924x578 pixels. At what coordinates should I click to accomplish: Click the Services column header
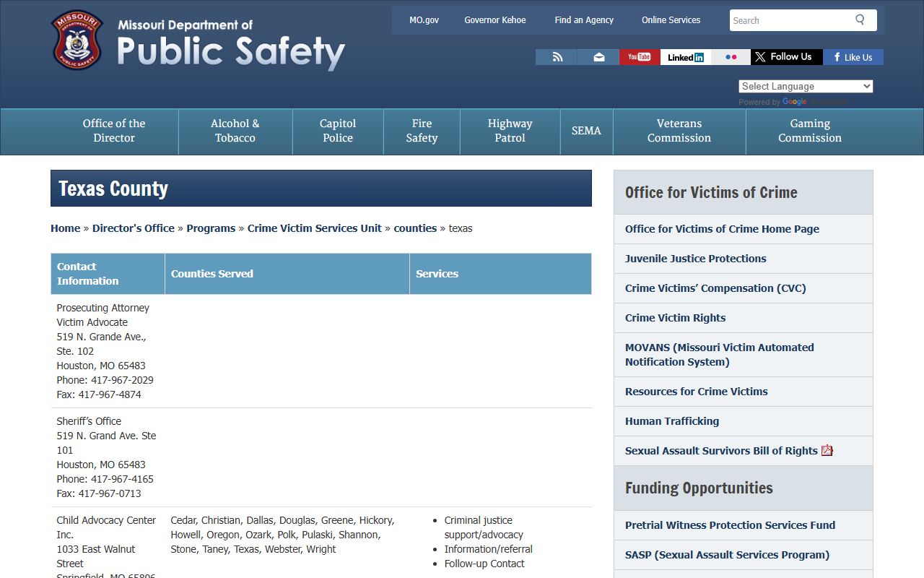(500, 274)
